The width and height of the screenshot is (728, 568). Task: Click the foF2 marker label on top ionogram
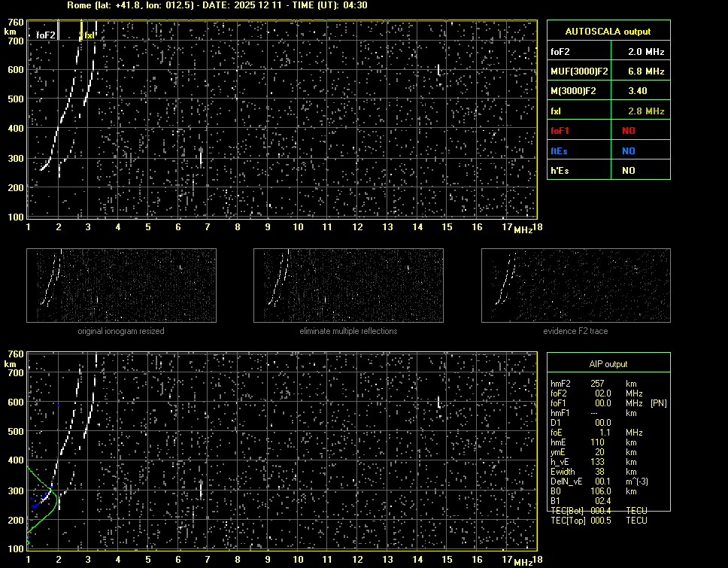[x=46, y=35]
